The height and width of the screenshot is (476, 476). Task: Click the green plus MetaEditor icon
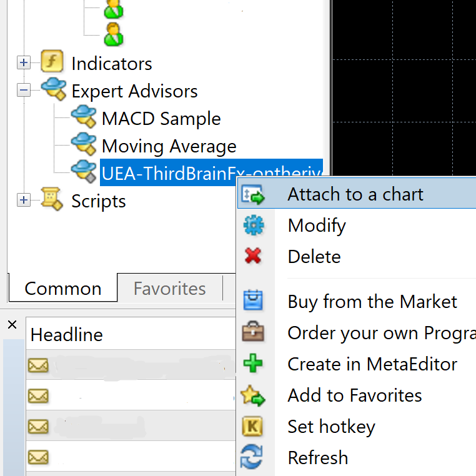click(253, 363)
